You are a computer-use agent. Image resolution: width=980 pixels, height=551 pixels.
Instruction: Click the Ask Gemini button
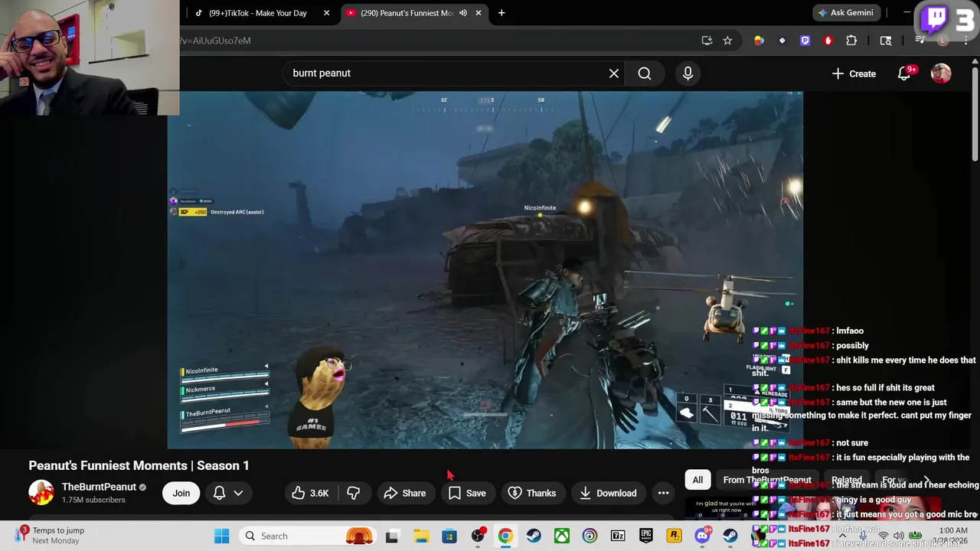(846, 13)
